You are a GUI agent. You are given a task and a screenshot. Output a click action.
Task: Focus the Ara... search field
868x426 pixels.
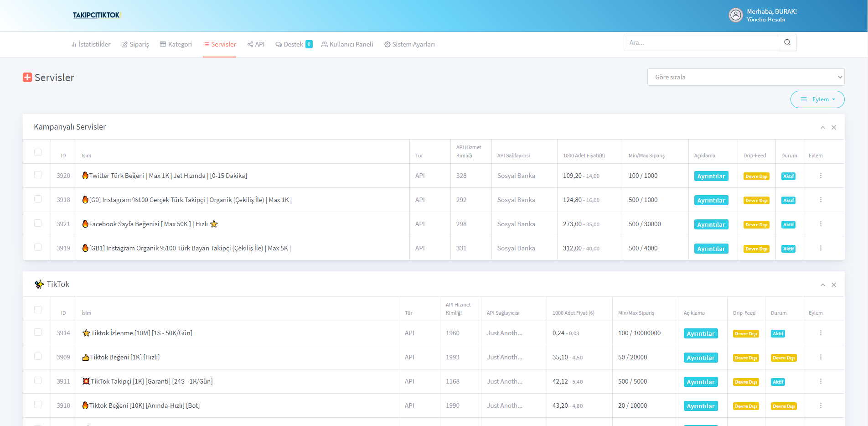click(x=701, y=42)
